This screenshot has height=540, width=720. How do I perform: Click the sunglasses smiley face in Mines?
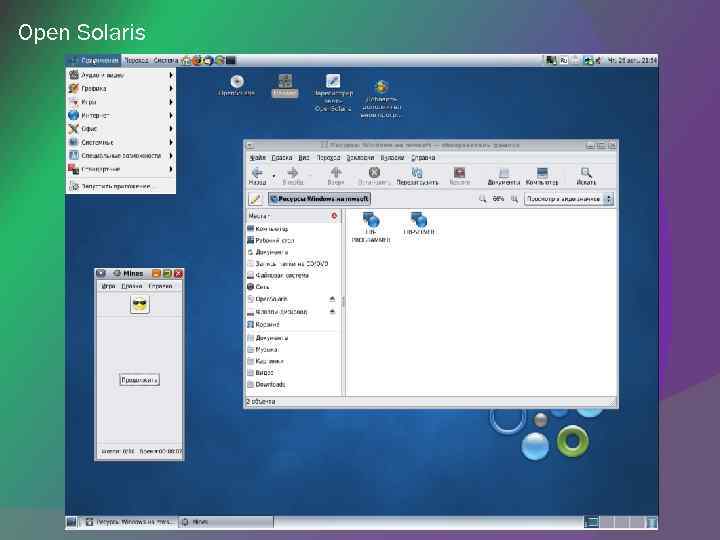[140, 304]
